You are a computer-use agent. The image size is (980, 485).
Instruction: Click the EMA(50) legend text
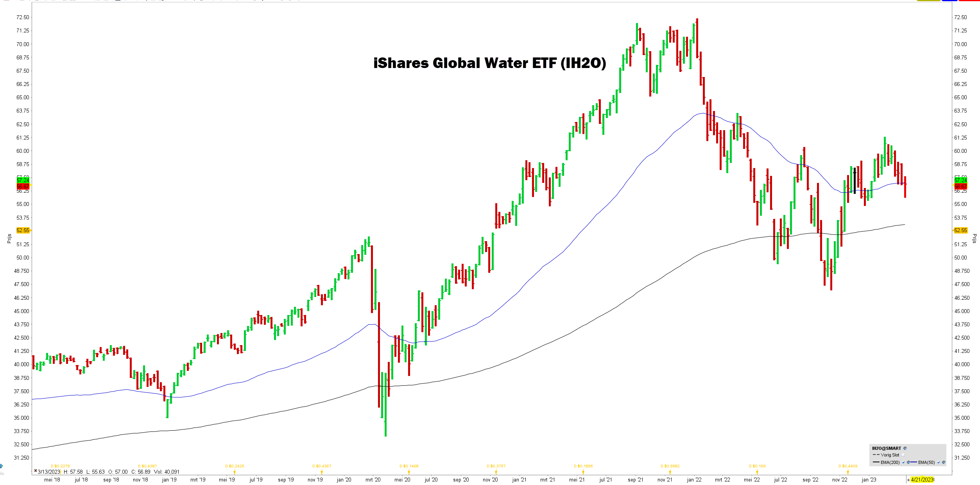pos(926,462)
